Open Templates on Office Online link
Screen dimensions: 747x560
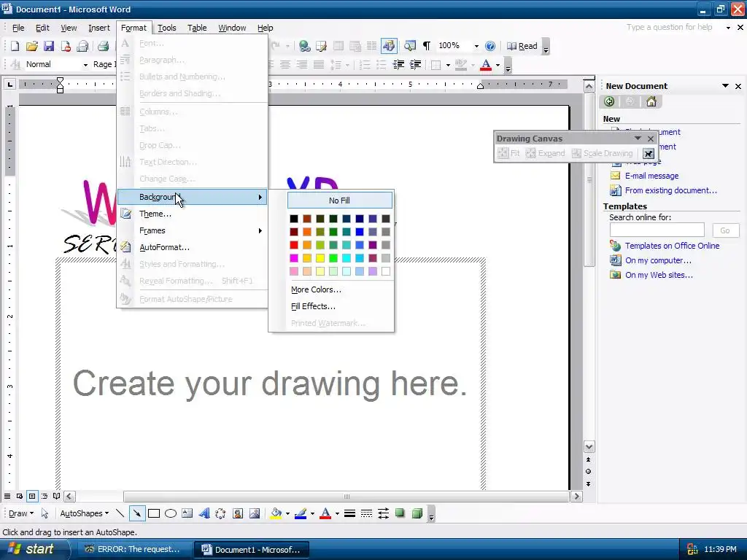[672, 246]
